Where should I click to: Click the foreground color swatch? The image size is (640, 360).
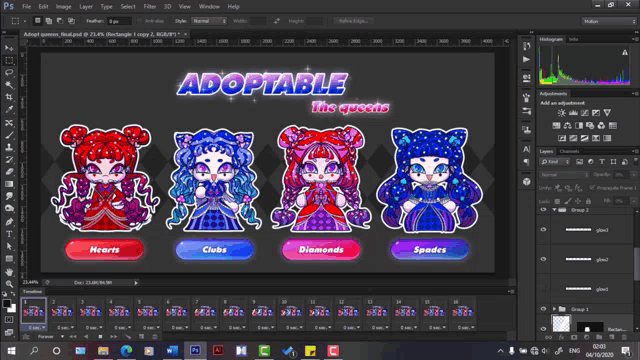[x=7, y=304]
